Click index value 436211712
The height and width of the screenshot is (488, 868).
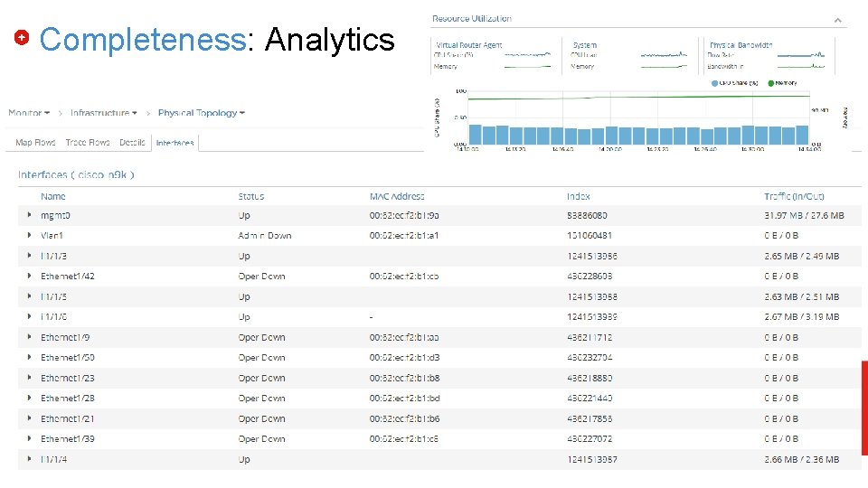point(590,337)
